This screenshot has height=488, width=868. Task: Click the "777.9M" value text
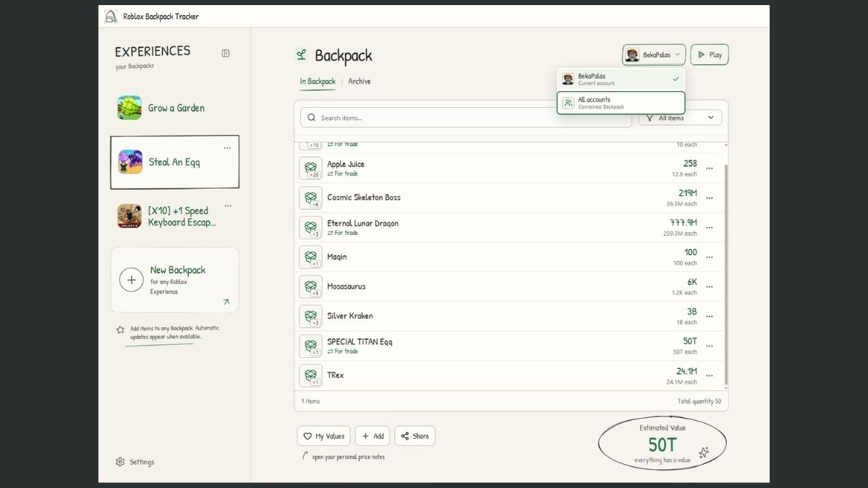[x=684, y=223]
